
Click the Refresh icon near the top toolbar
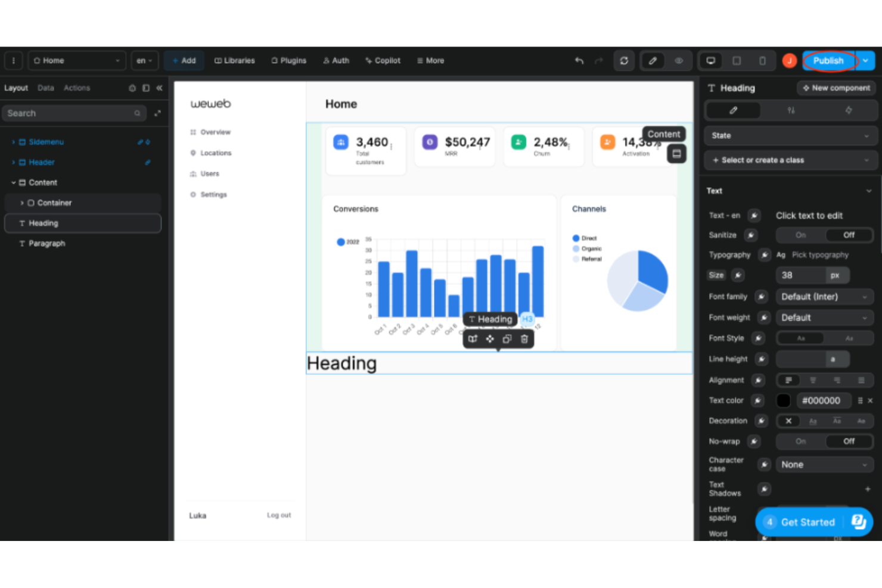(x=624, y=60)
